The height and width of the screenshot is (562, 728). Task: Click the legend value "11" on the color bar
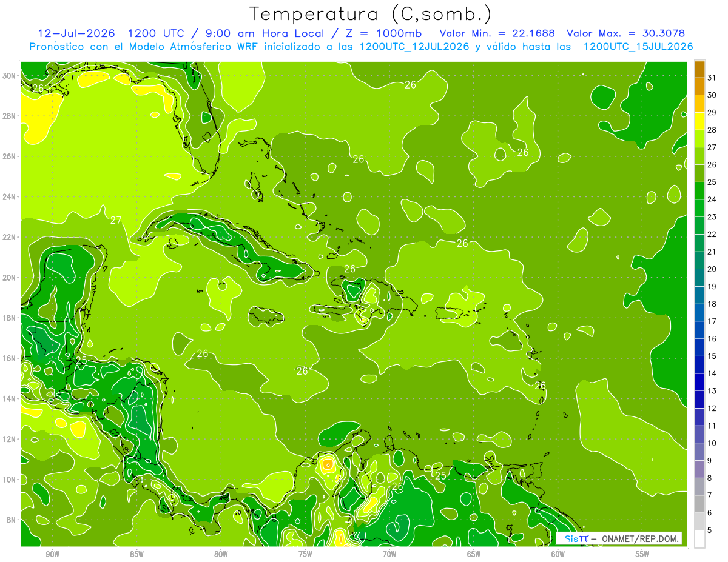(x=712, y=426)
